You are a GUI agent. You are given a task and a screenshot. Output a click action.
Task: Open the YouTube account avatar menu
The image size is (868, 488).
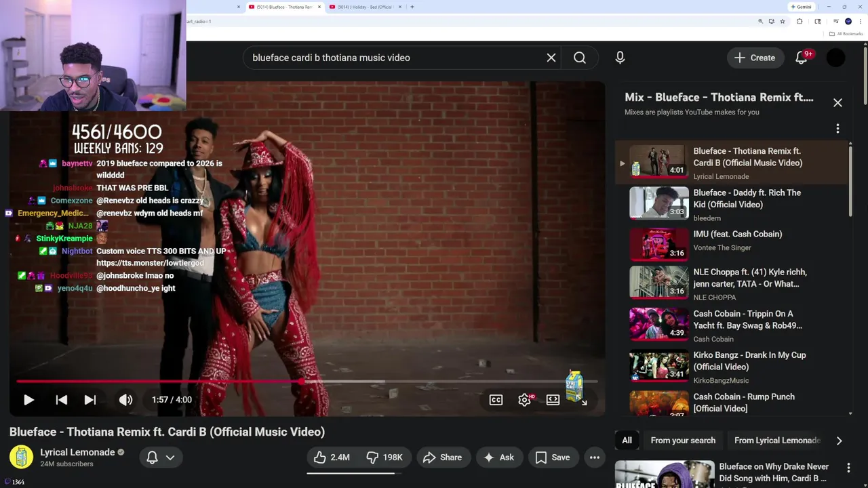(836, 58)
